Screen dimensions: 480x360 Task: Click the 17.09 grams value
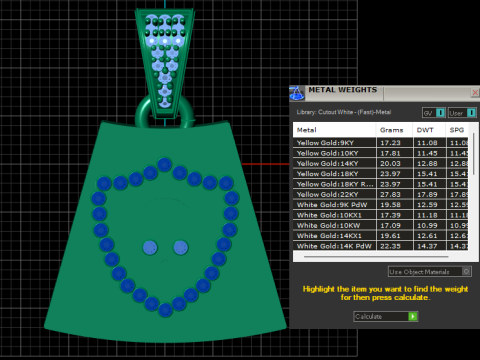point(390,225)
